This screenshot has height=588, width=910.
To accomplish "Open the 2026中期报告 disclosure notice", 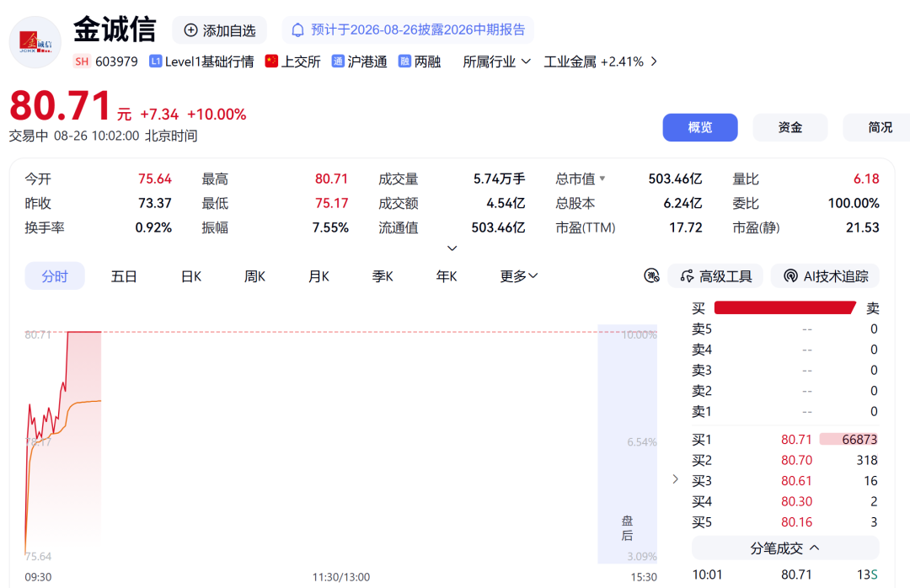I will pos(408,30).
